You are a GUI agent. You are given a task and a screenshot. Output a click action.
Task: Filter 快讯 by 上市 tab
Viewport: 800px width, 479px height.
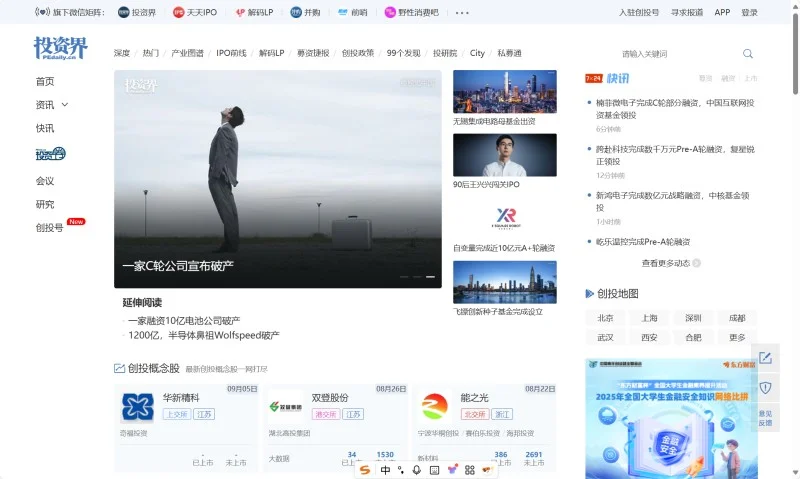(x=751, y=79)
